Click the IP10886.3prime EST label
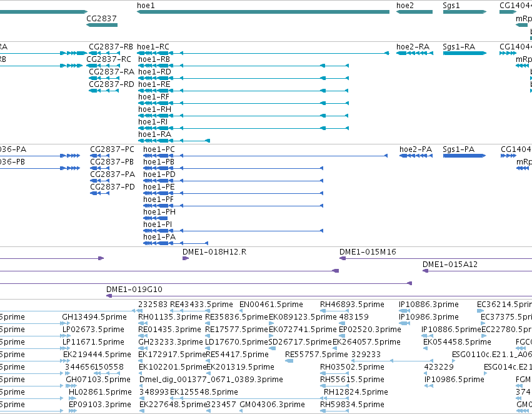Image resolution: width=532 pixels, height=414 pixels. point(429,305)
